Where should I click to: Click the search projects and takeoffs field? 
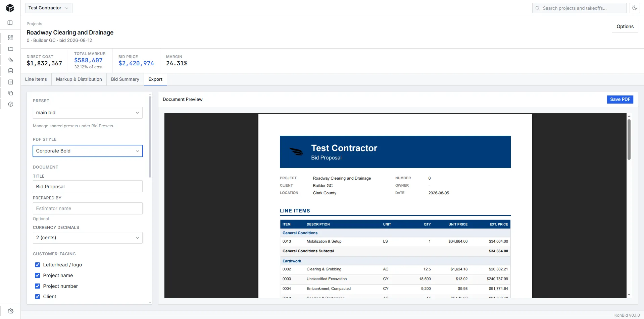[579, 8]
